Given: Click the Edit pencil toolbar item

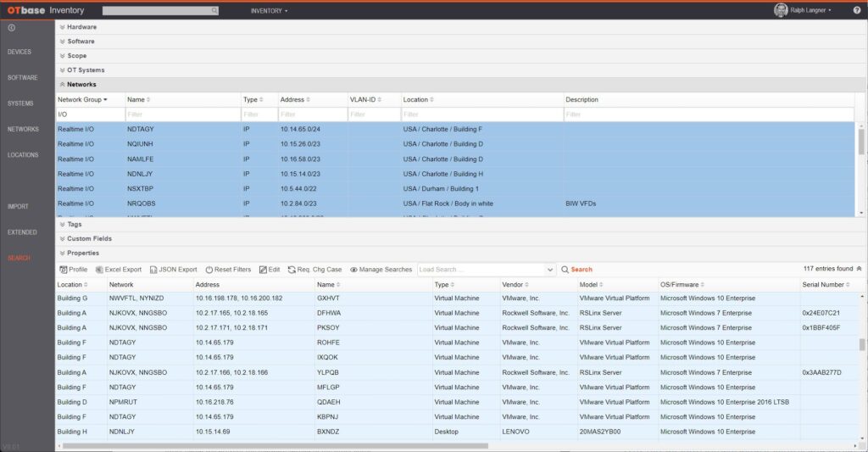Looking at the screenshot, I should [x=270, y=270].
